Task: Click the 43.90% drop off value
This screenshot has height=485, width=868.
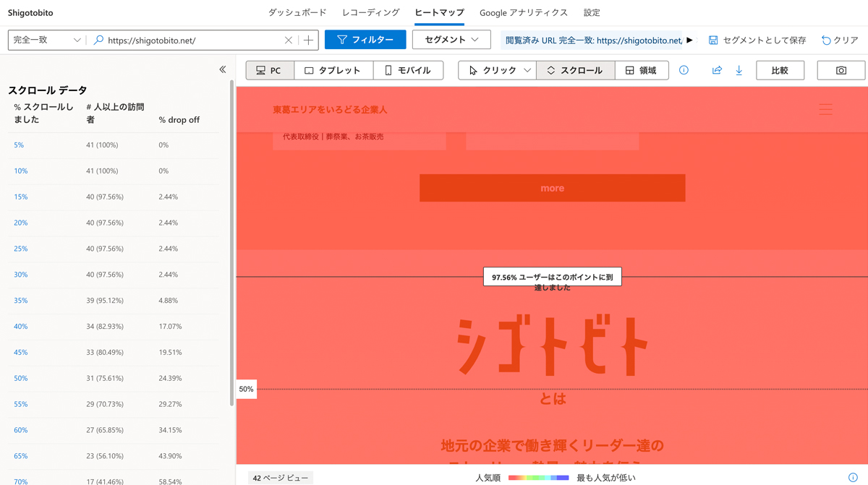Action: coord(171,456)
